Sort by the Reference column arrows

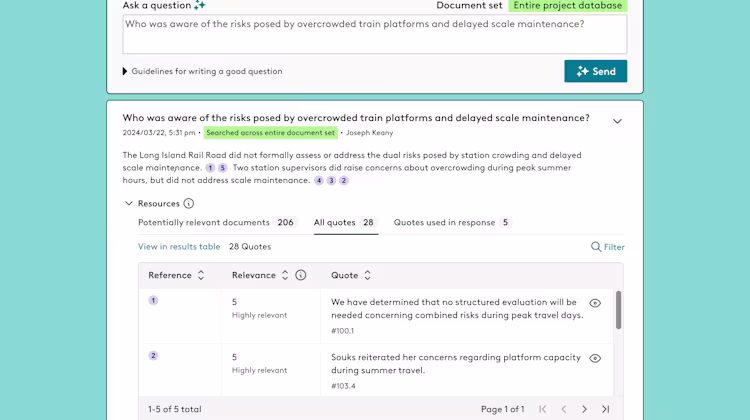point(201,275)
